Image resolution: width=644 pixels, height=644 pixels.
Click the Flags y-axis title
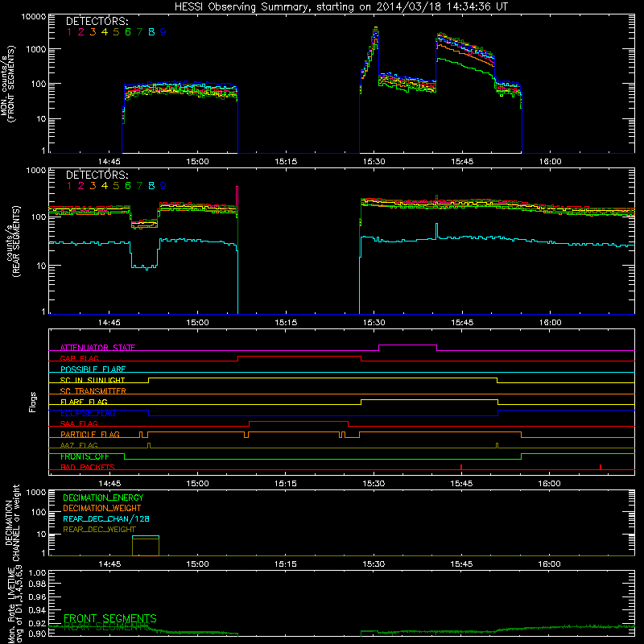pyautogui.click(x=33, y=402)
